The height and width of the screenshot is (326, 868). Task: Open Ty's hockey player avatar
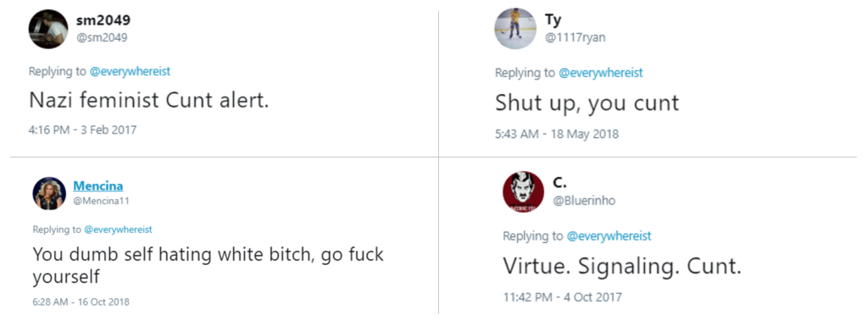pyautogui.click(x=515, y=29)
